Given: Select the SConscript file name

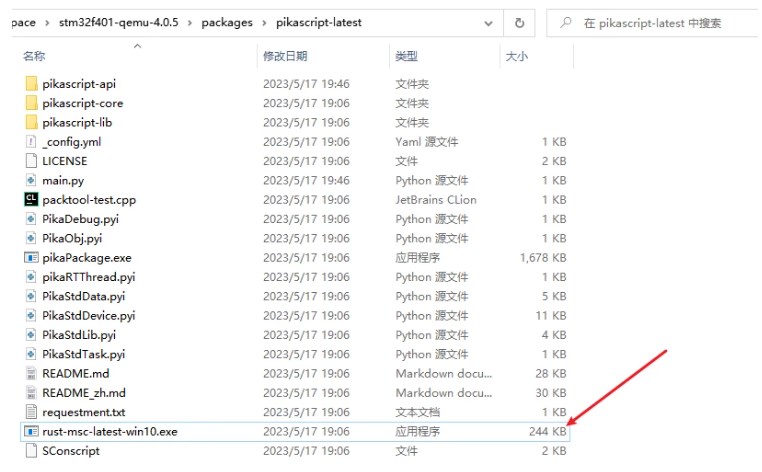Looking at the screenshot, I should click(x=71, y=451).
